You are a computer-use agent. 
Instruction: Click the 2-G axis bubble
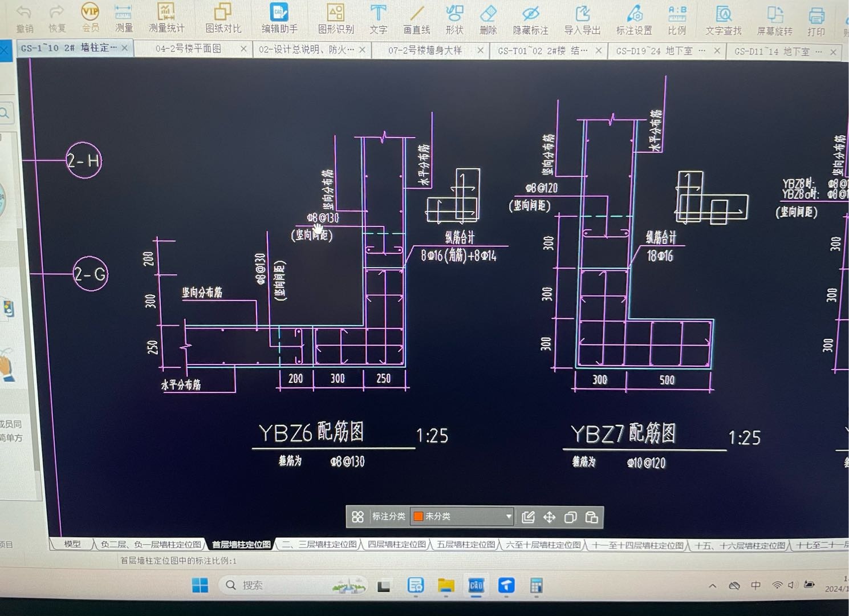point(91,274)
